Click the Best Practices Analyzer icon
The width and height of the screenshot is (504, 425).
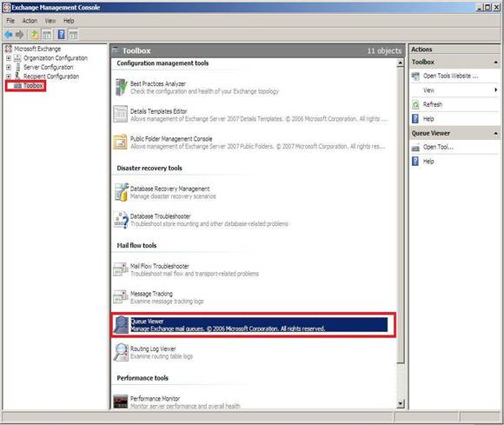pos(121,87)
